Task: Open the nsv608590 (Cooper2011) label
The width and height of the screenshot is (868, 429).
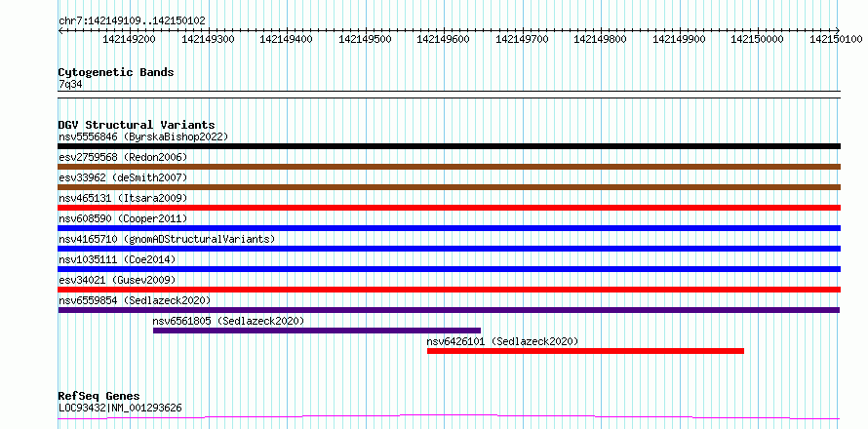Action: 123,218
